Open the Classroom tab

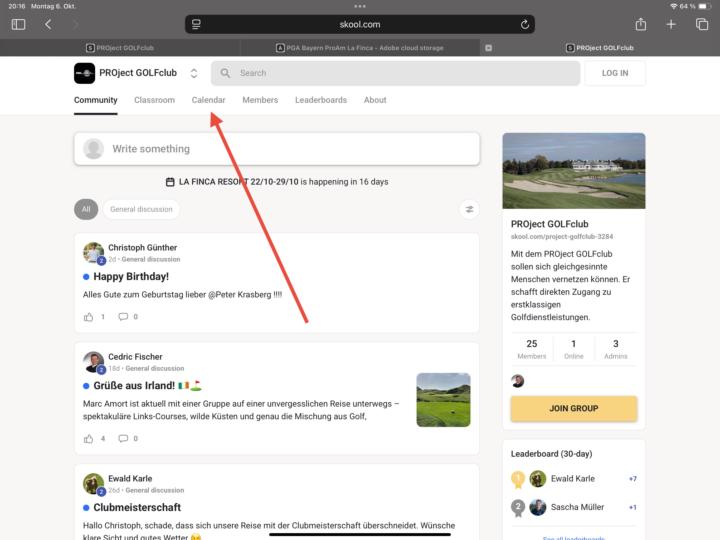click(154, 100)
